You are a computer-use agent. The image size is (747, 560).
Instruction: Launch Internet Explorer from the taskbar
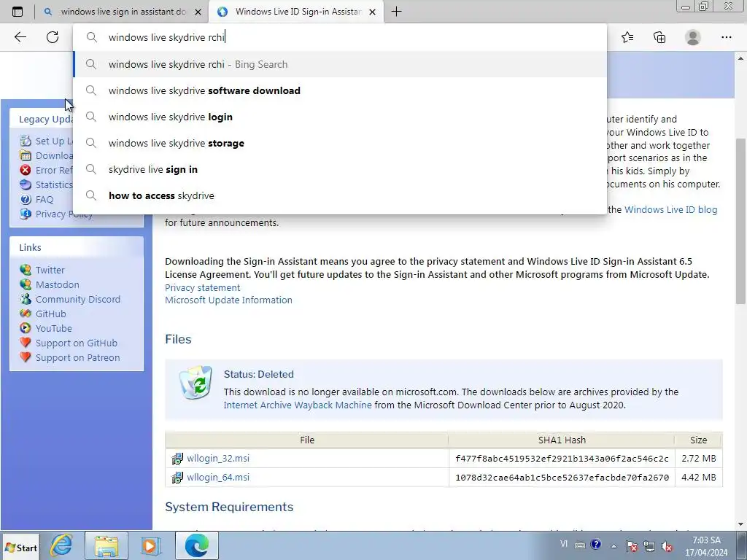pos(61,545)
